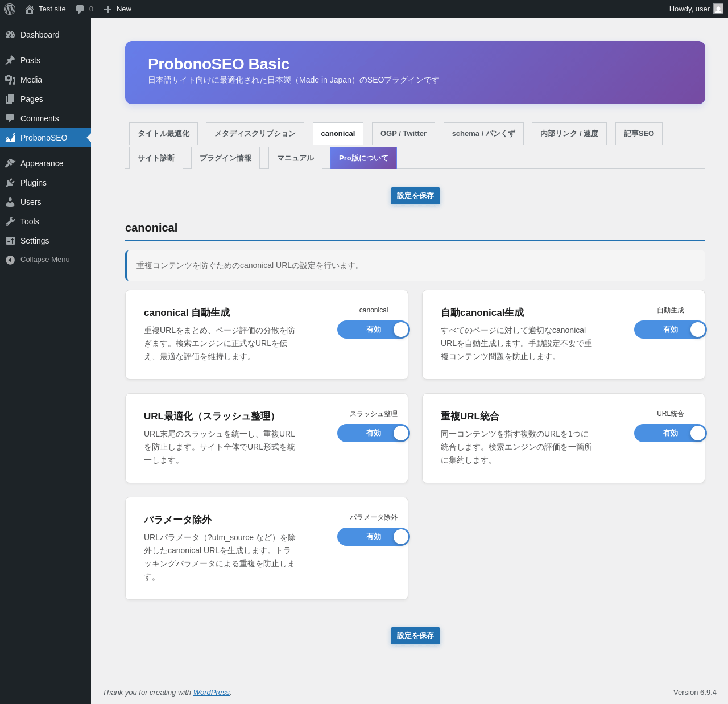The image size is (728, 704).
Task: Click the Comments icon in sidebar
Action: point(10,118)
